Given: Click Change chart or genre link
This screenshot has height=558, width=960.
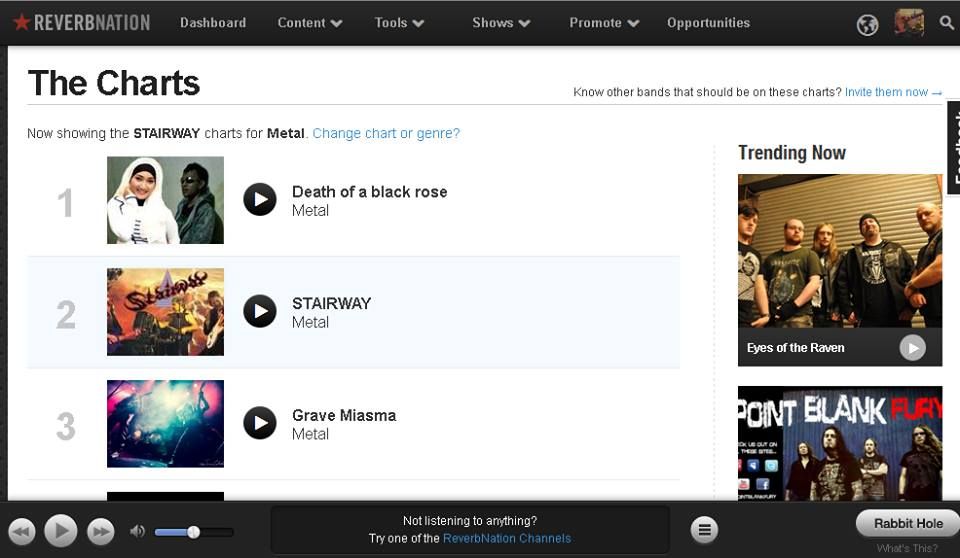Looking at the screenshot, I should point(386,133).
